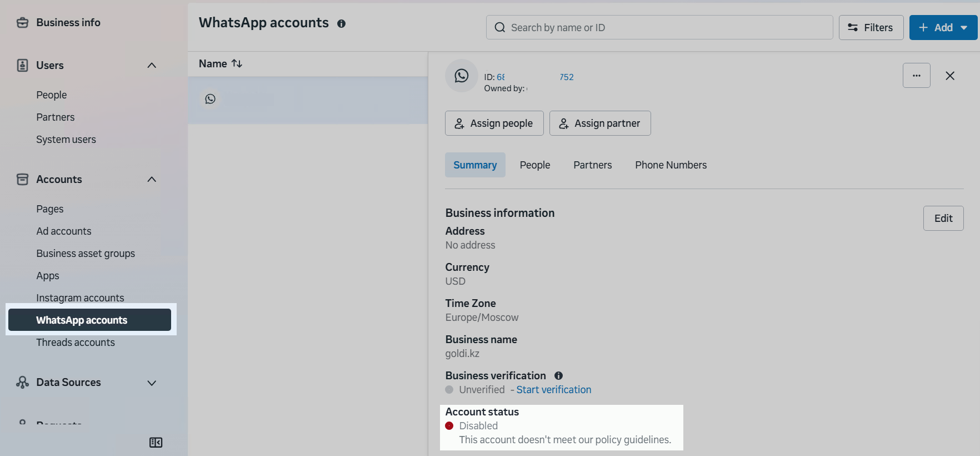Click the Data Sources icon in sidebar
This screenshot has height=456, width=980.
pos(22,383)
